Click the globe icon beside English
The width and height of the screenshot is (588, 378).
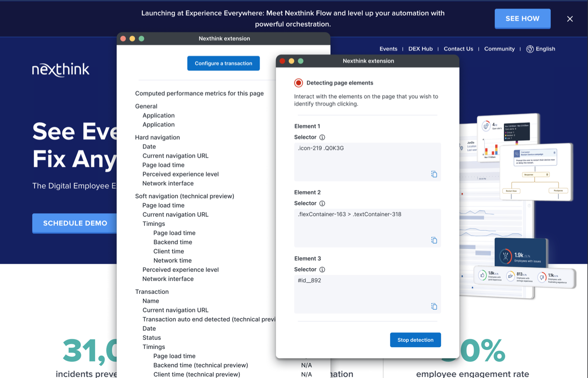click(x=529, y=48)
